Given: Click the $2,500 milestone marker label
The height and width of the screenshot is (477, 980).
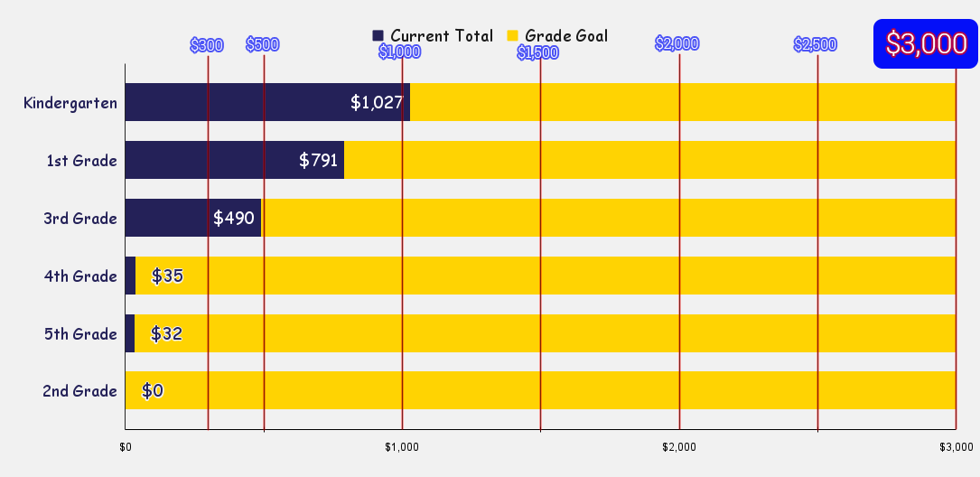Looking at the screenshot, I should click(x=816, y=44).
